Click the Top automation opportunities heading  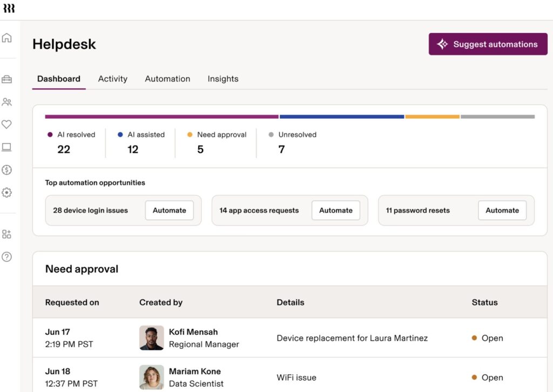pos(95,183)
